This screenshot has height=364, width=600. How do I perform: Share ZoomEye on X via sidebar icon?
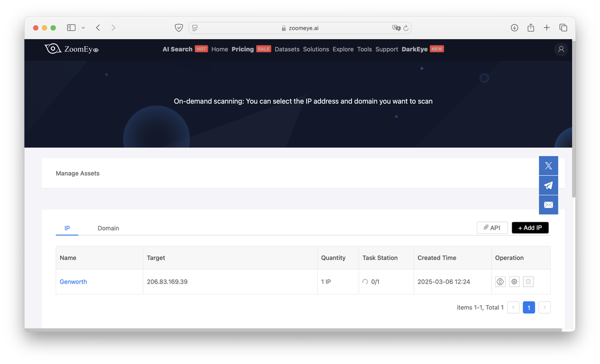548,165
